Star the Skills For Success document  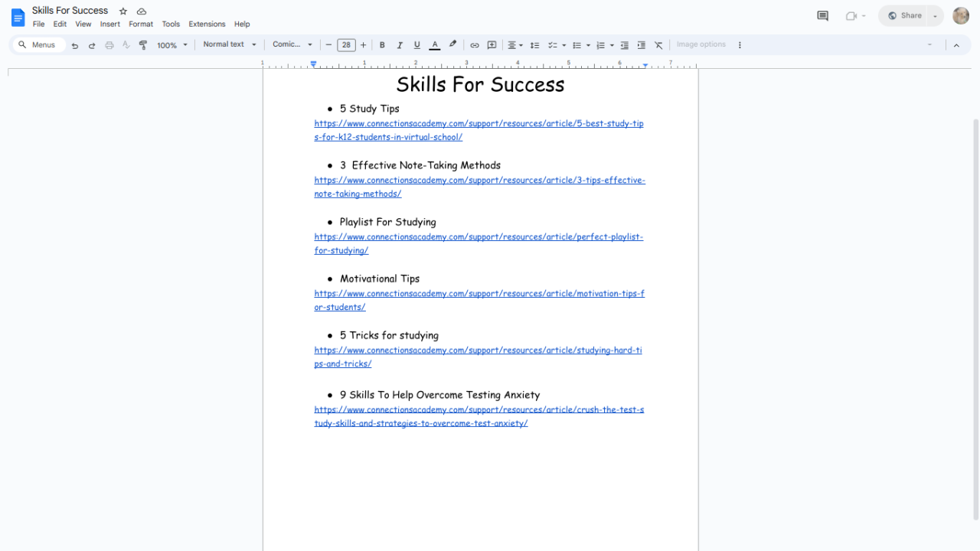[123, 11]
